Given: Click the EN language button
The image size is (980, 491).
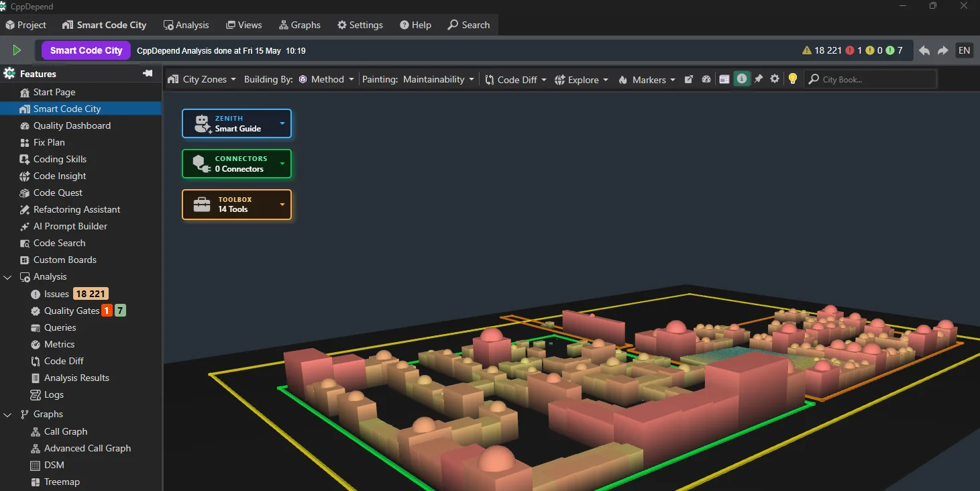Looking at the screenshot, I should pos(964,50).
